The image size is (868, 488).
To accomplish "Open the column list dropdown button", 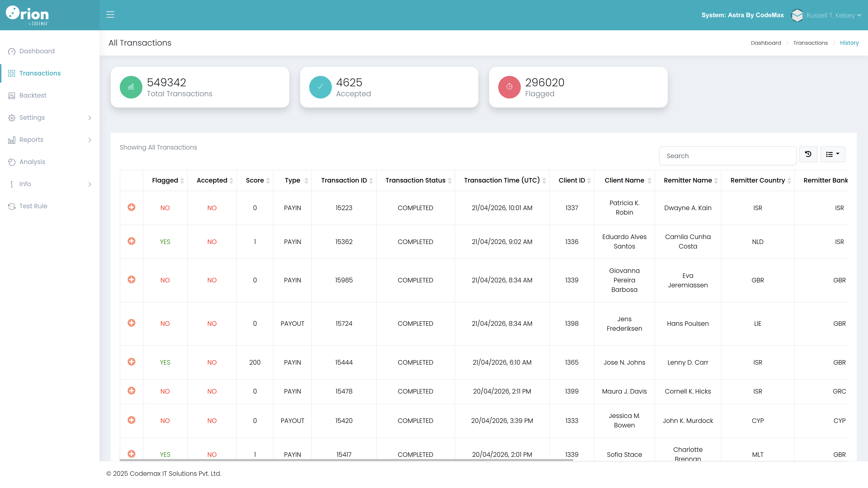I will coord(833,154).
